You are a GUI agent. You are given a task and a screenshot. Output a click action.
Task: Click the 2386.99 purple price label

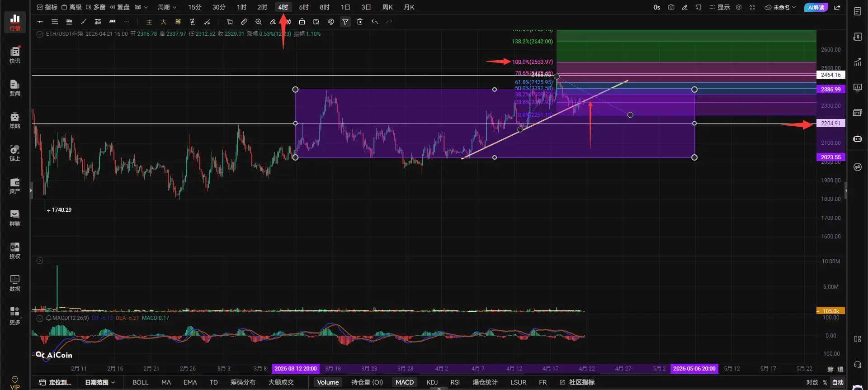831,90
